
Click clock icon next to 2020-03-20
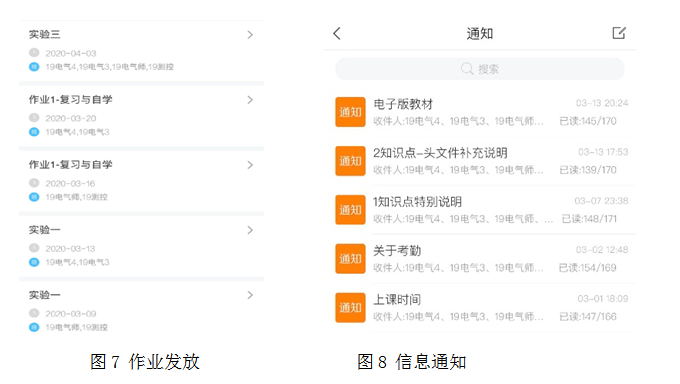(x=34, y=118)
